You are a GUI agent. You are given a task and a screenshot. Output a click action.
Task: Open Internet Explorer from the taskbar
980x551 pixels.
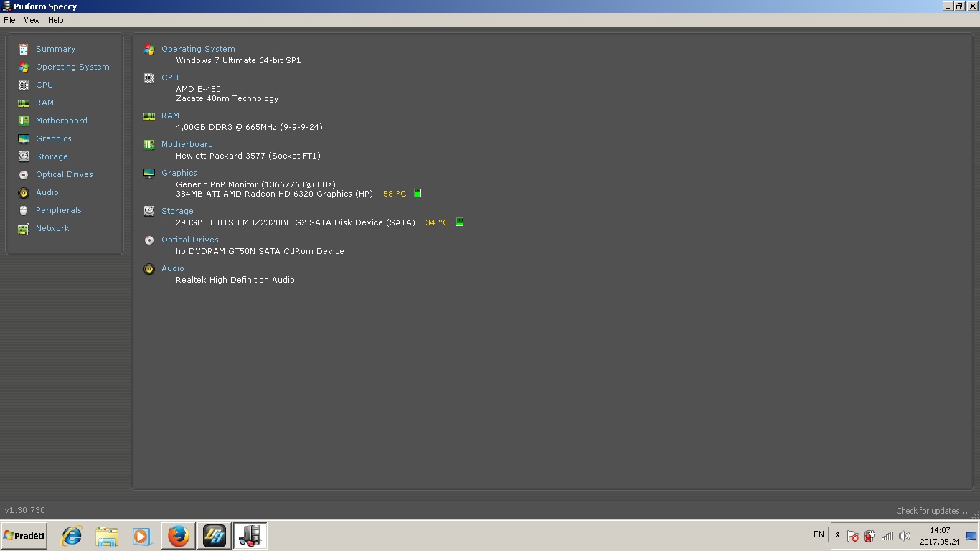point(71,536)
